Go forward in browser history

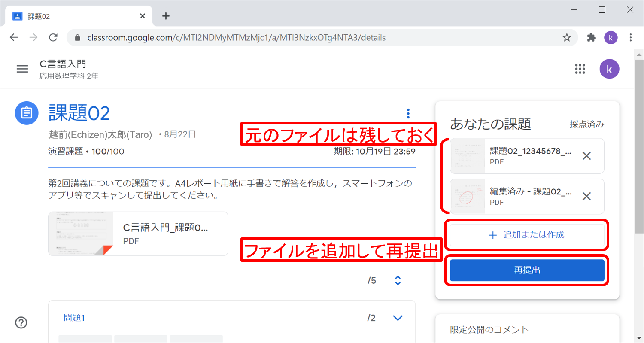(33, 38)
